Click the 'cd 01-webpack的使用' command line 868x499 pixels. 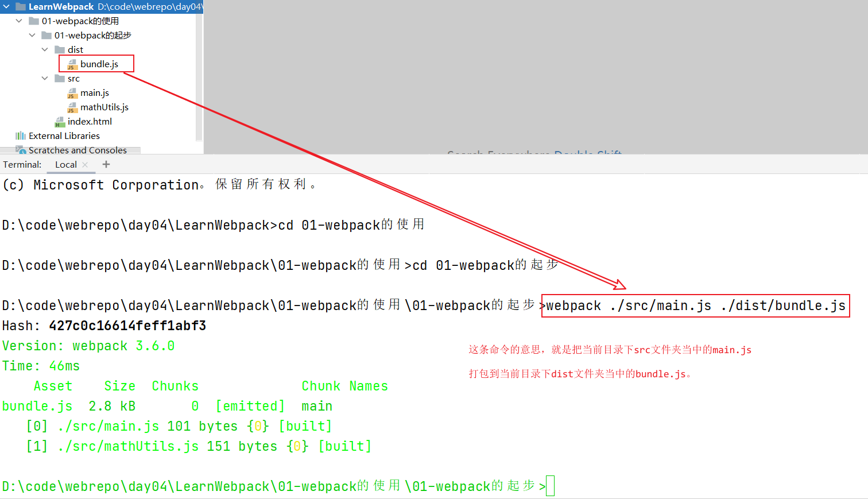coord(351,225)
